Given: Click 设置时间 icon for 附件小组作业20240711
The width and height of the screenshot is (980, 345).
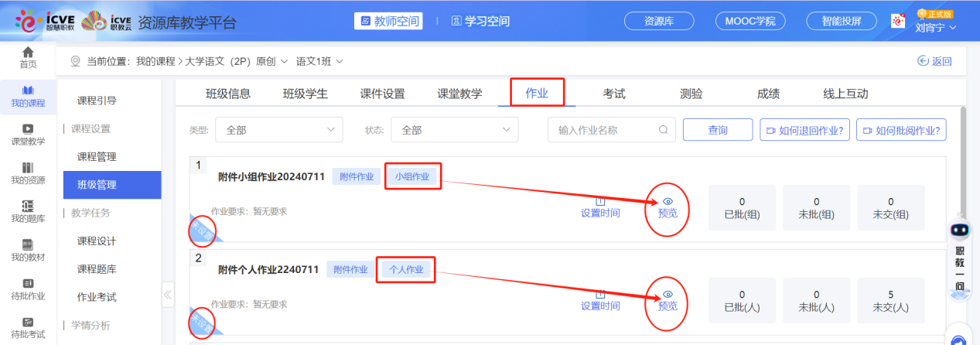Looking at the screenshot, I should click(x=600, y=201).
